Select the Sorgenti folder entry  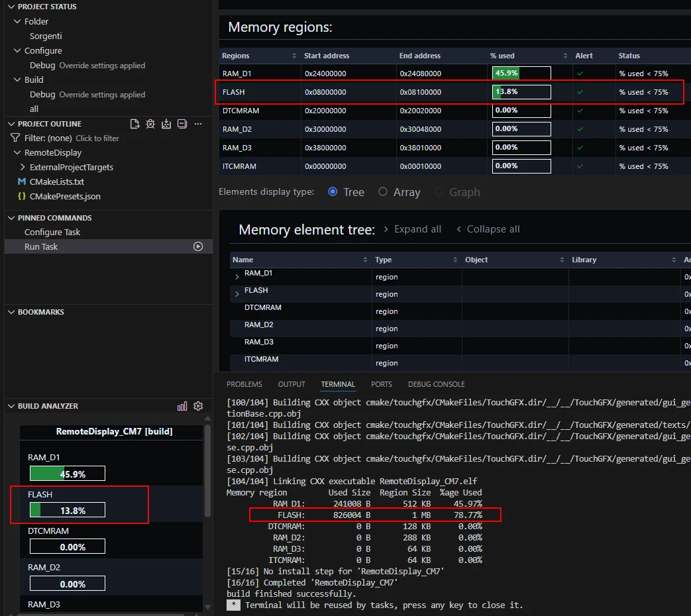[x=46, y=36]
